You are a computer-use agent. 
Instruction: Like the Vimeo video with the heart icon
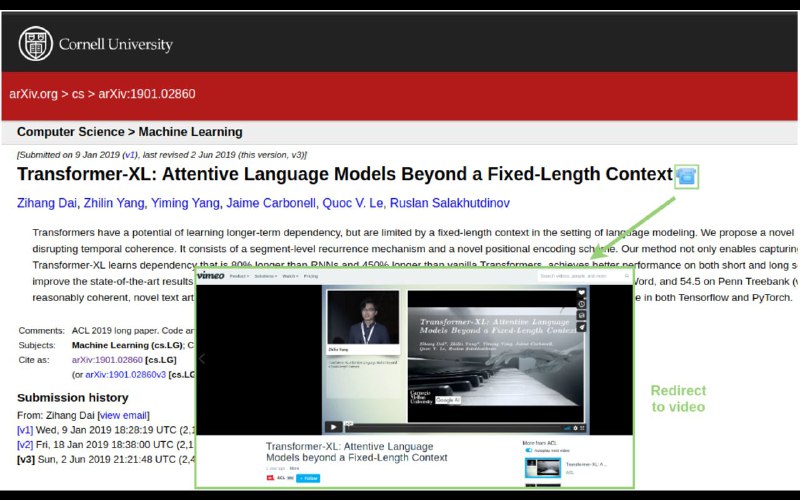(x=581, y=293)
